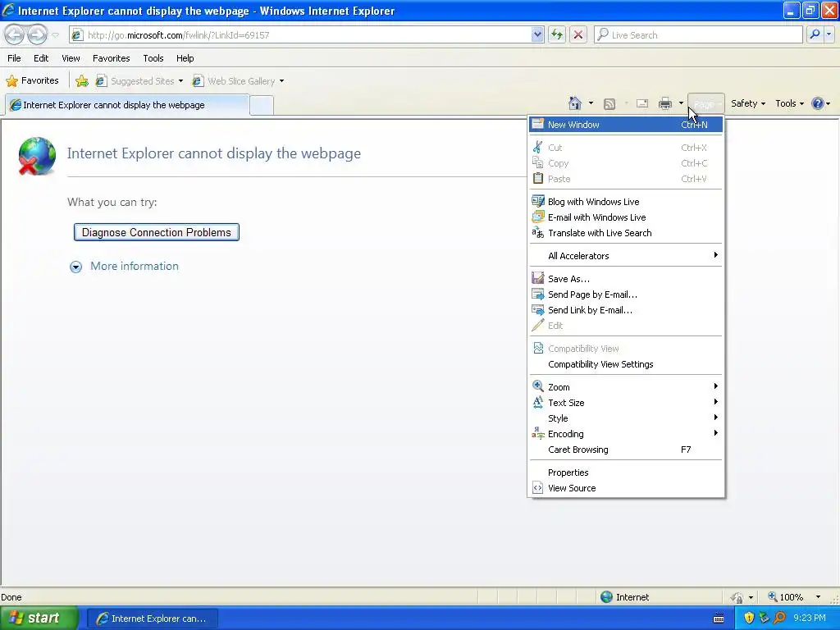The height and width of the screenshot is (630, 840).
Task: Open Compatibility View Settings
Action: tap(626, 364)
